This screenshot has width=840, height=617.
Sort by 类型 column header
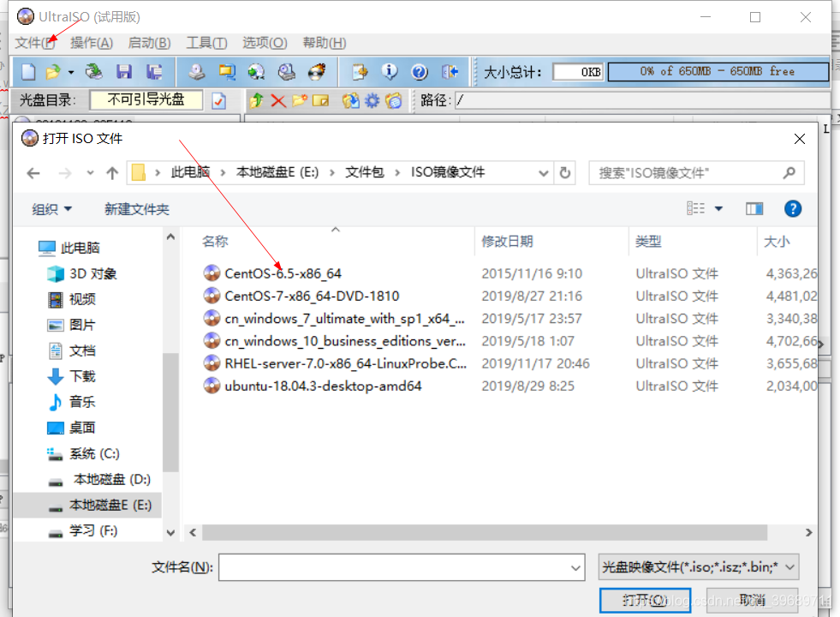coord(648,242)
